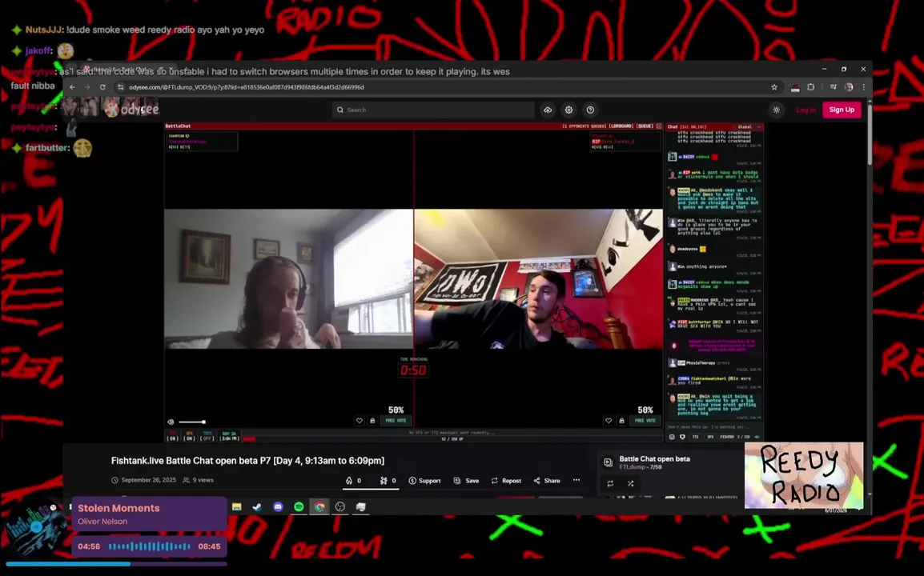Open the QUEUE tab in BattleChat
Image resolution: width=924 pixels, height=576 pixels.
click(645, 126)
